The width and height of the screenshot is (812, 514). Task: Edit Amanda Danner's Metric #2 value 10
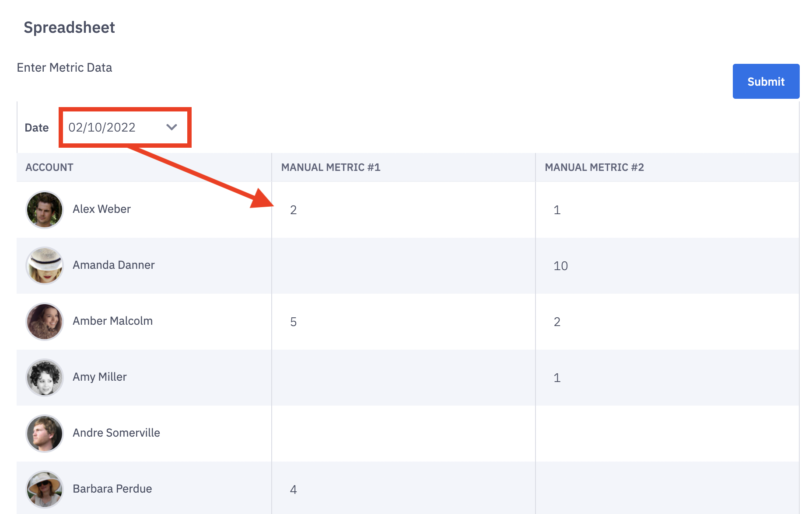[x=666, y=266]
